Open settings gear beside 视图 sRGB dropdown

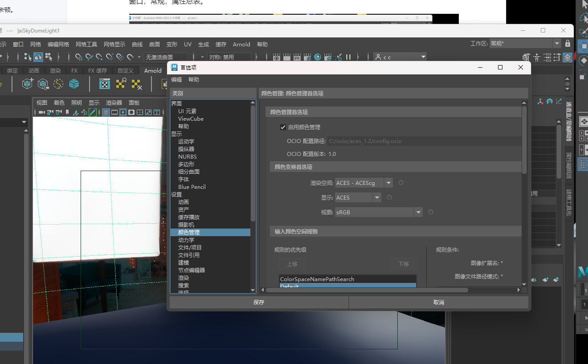tap(431, 212)
